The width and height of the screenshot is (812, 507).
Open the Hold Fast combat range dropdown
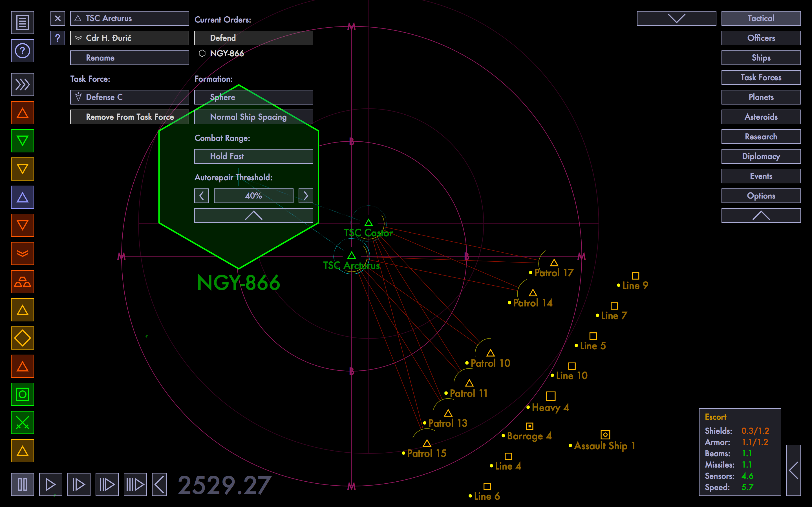tap(253, 156)
